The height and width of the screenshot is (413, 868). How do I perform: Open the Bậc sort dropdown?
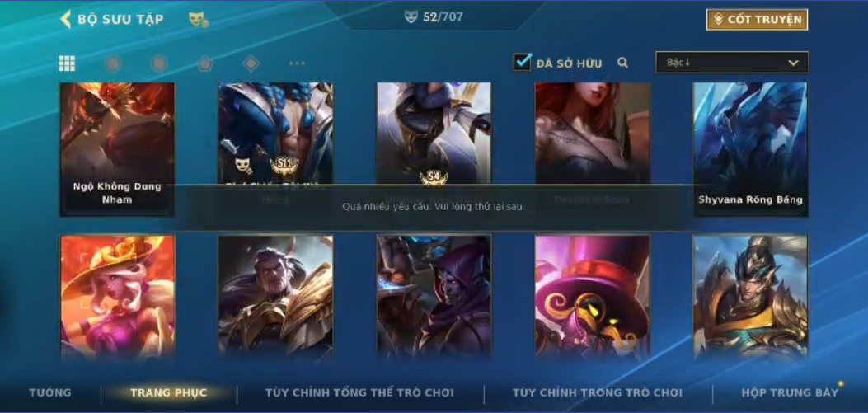[732, 63]
